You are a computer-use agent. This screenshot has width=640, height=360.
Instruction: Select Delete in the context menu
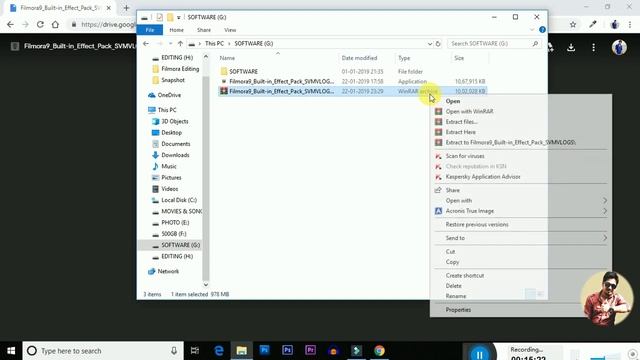tap(453, 286)
